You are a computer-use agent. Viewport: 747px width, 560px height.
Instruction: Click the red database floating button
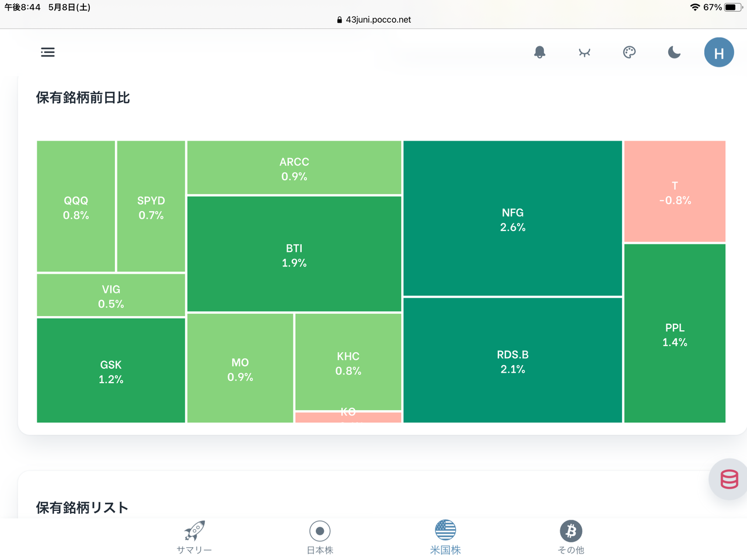(x=729, y=479)
